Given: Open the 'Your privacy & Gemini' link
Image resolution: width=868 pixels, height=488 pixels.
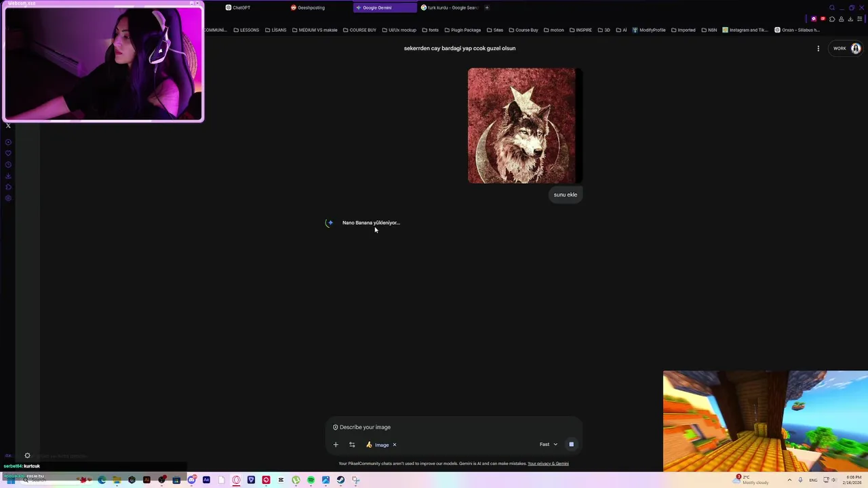Looking at the screenshot, I should 548,464.
